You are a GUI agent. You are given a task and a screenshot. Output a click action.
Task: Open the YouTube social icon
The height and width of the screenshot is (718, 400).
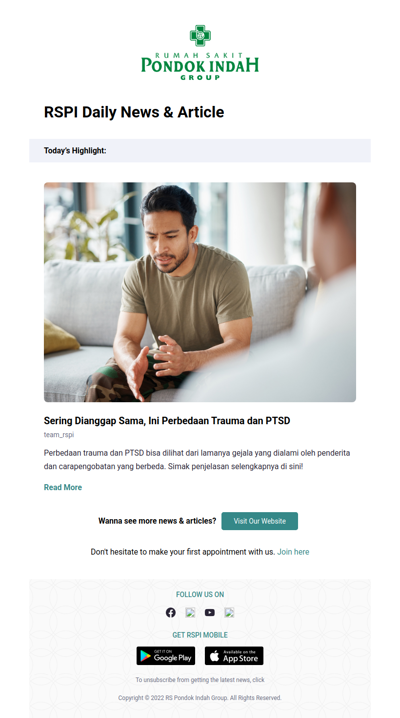[210, 613]
